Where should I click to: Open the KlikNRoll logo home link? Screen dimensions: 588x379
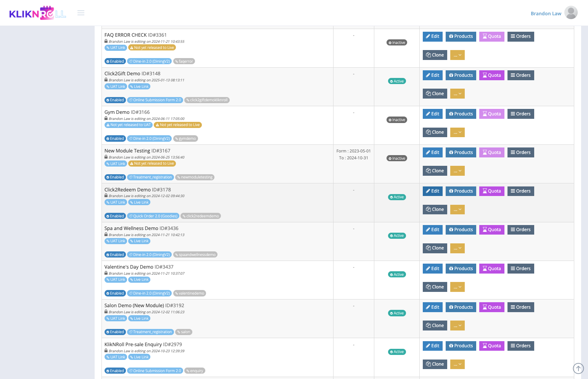point(37,13)
